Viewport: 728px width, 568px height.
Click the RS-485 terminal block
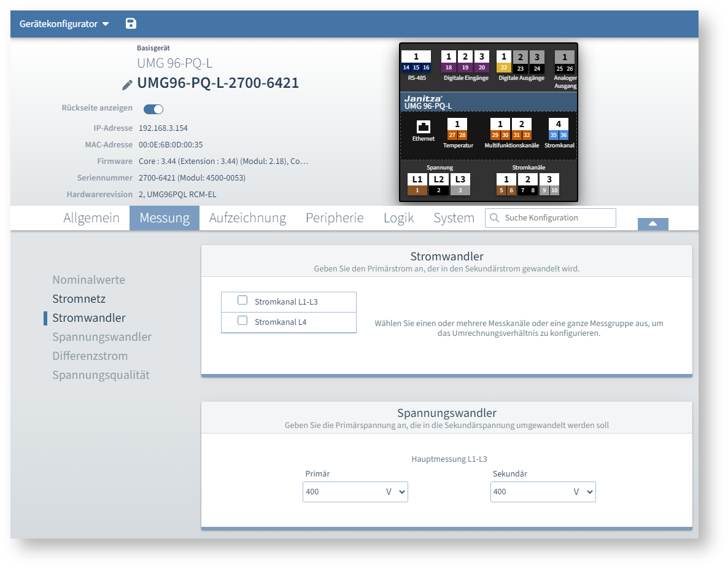tap(416, 62)
